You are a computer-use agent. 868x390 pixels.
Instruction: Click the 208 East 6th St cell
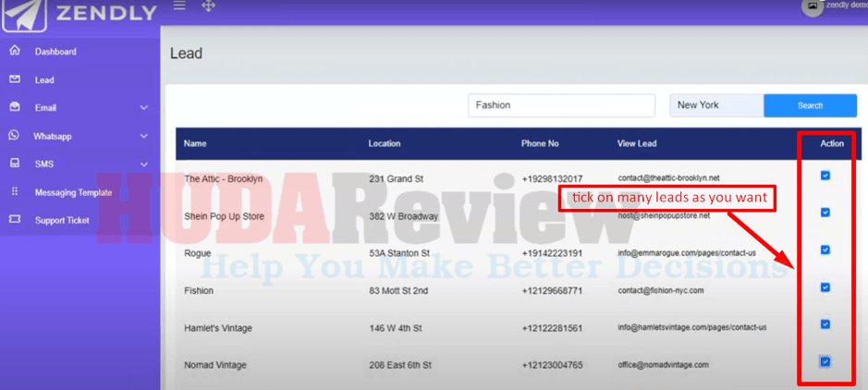coord(400,365)
